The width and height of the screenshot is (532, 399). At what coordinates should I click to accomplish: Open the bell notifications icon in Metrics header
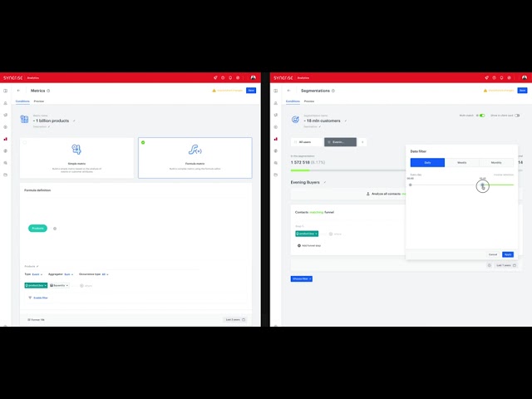tap(230, 77)
